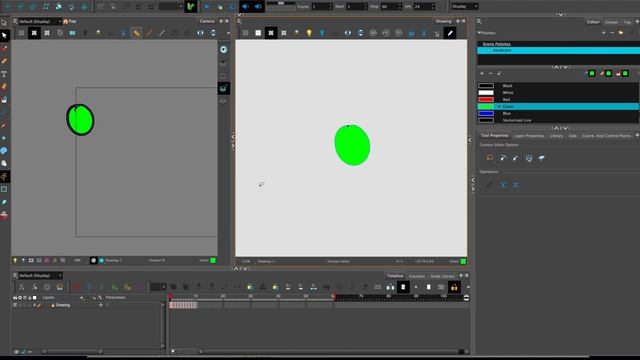Select the Transform arrow tool in left toolbar
The width and height of the screenshot is (640, 360).
point(4,22)
